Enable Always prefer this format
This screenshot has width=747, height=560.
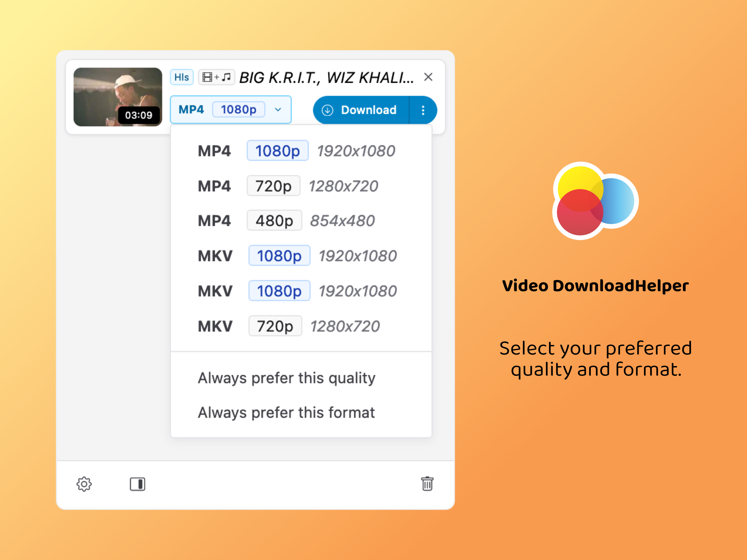286,412
